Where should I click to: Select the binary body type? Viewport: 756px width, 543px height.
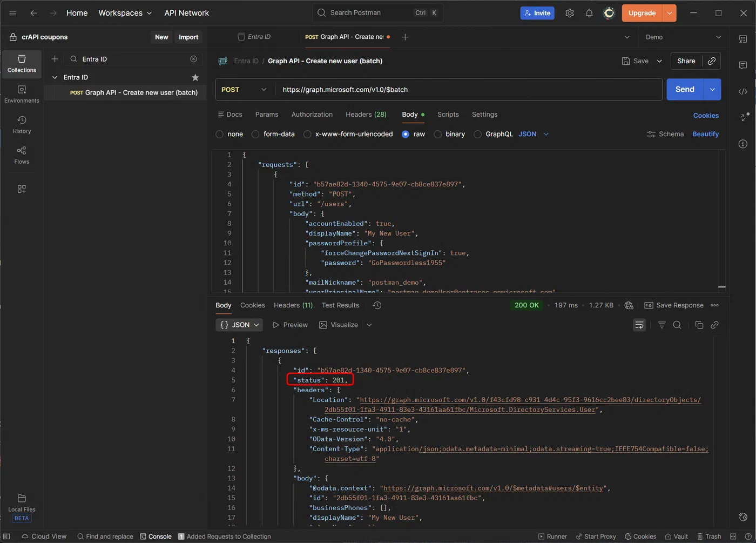(x=449, y=134)
